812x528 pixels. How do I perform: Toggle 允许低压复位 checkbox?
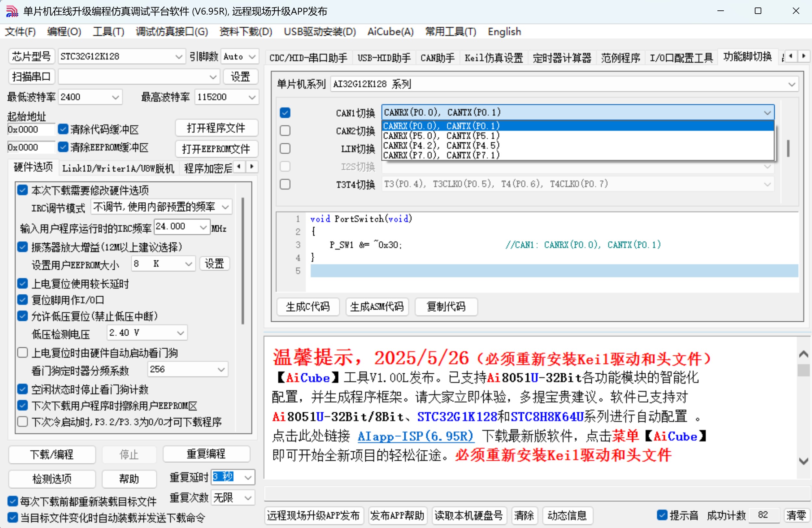22,316
